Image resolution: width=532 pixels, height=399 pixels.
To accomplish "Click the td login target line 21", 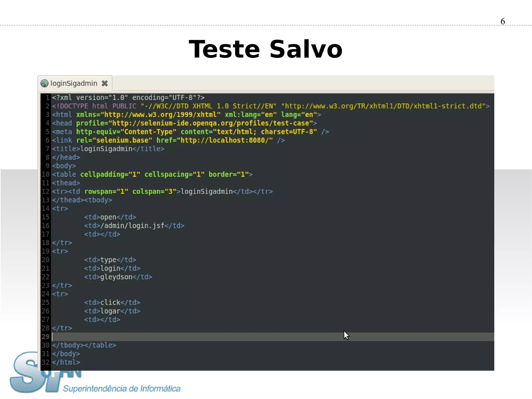I will pos(112,269).
